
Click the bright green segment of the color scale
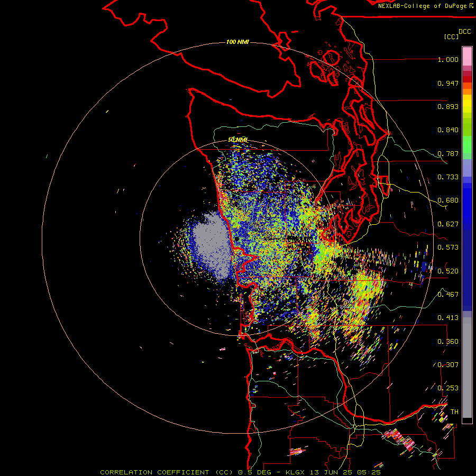pyautogui.click(x=467, y=144)
